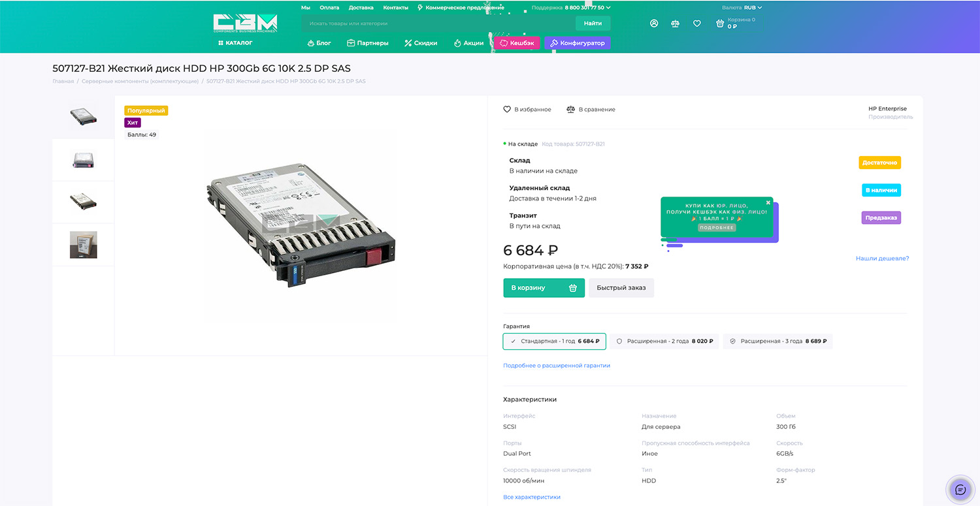Open favorites heart icon in header
The image size is (980, 506).
pos(697,24)
